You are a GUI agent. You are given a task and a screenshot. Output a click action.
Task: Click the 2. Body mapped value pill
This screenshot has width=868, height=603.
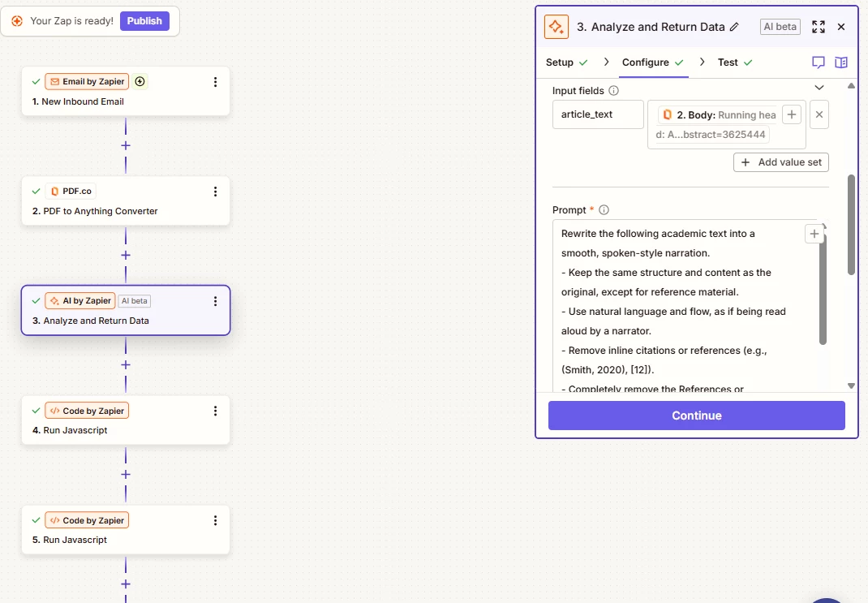pos(717,125)
